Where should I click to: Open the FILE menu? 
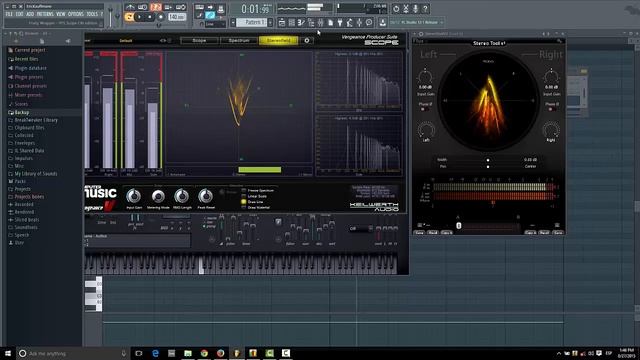pos(9,14)
